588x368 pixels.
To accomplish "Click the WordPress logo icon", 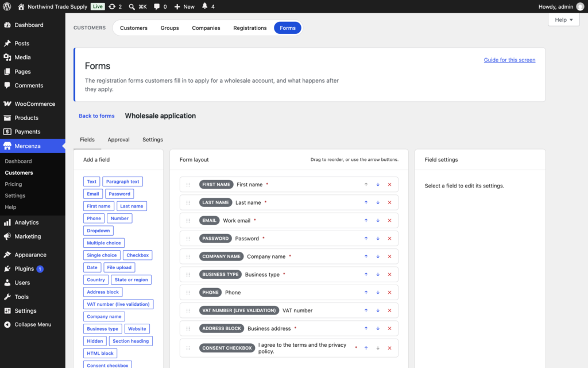I will 7,6.
